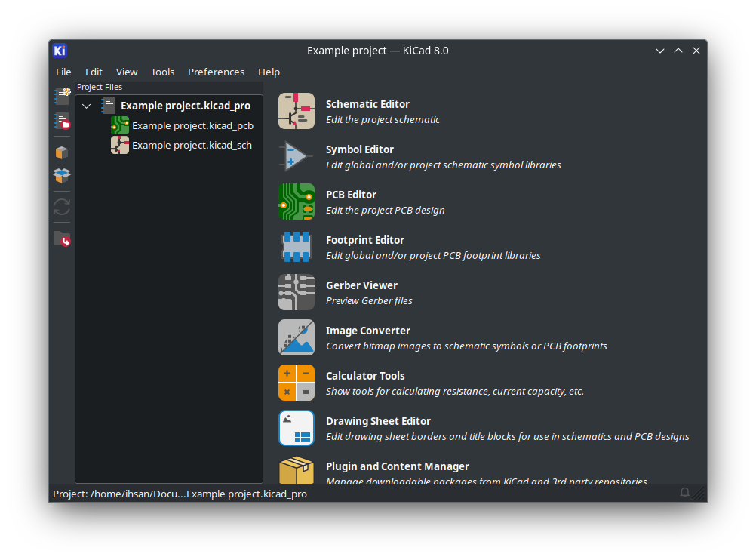Click the 'PCB Editor' title text
The image size is (756, 560).
coord(351,195)
